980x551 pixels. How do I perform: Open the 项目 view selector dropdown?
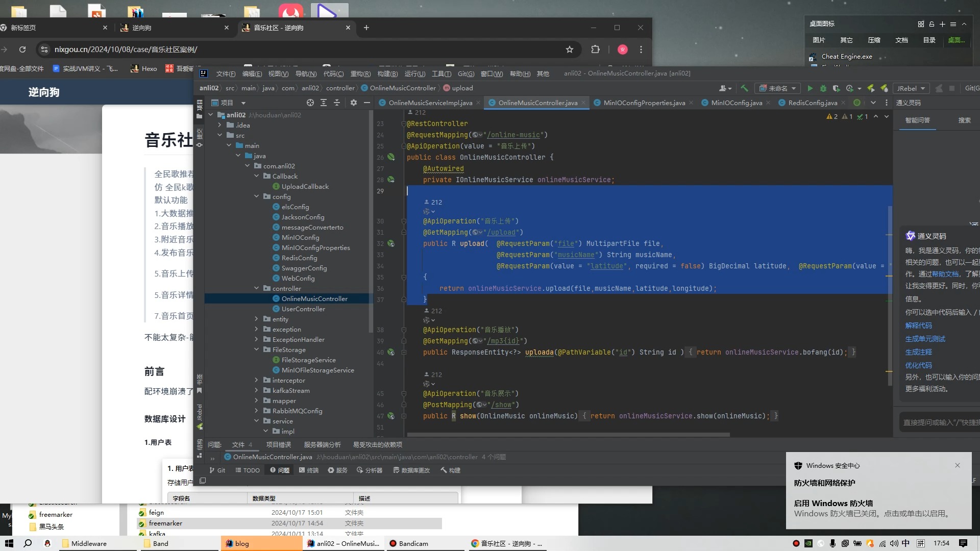tap(229, 103)
